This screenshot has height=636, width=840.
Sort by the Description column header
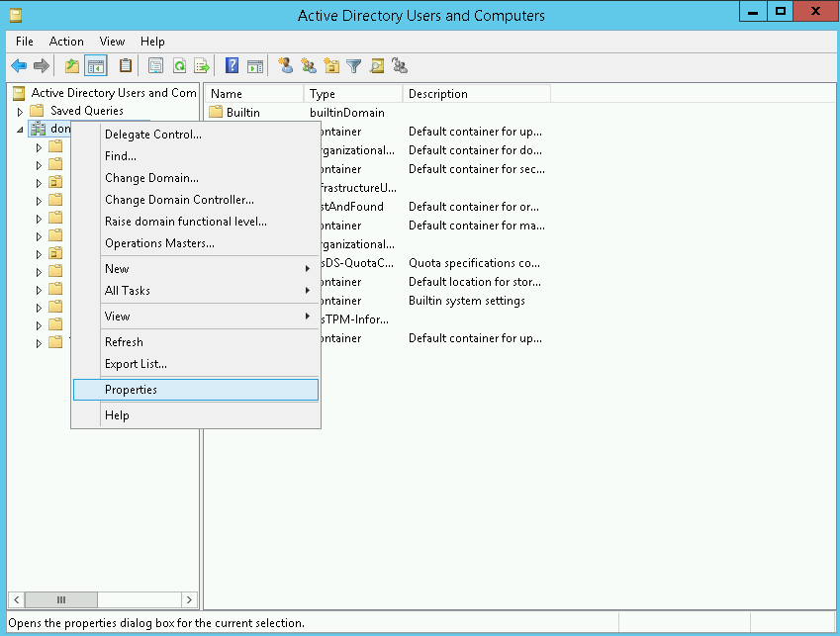(477, 94)
